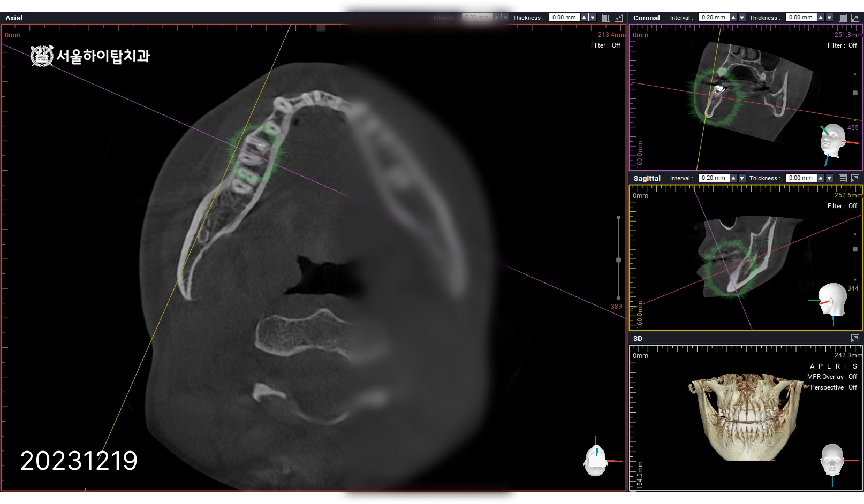This screenshot has width=864, height=504.
Task: Increase the Axial Thickness value with up arrow
Action: (585, 18)
